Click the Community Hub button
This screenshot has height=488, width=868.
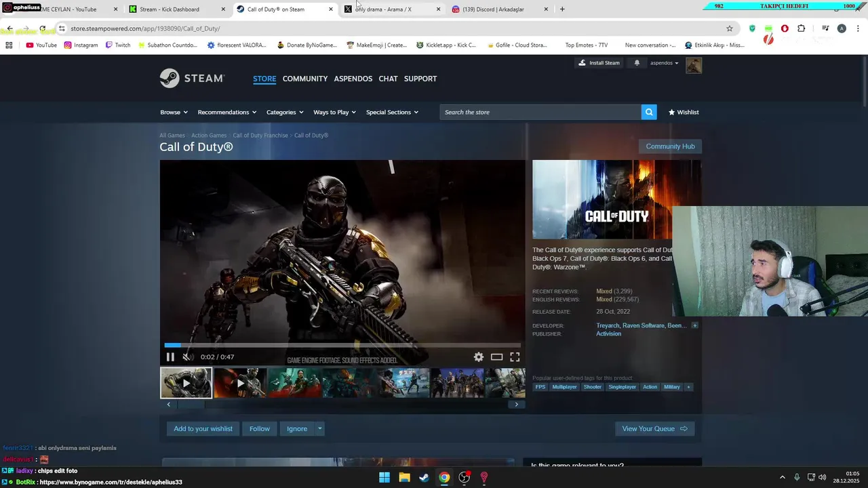point(670,146)
